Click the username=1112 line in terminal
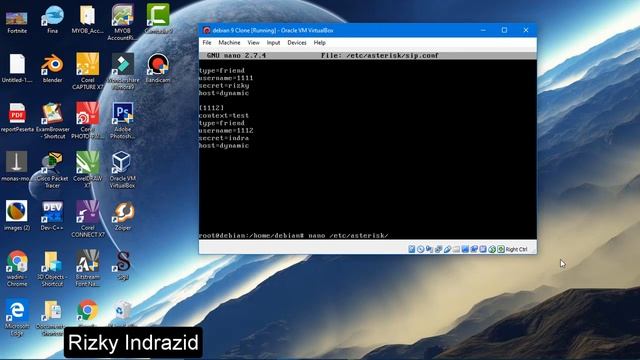The height and width of the screenshot is (360, 640). tap(226, 131)
